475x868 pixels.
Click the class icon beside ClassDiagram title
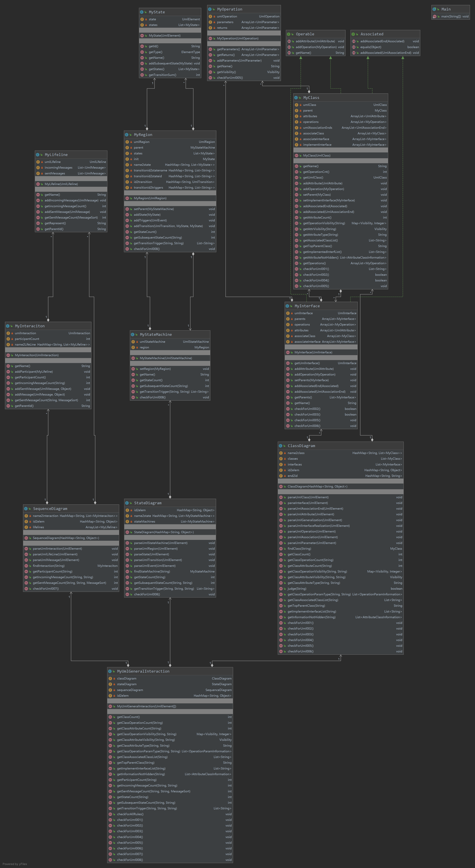coord(281,446)
